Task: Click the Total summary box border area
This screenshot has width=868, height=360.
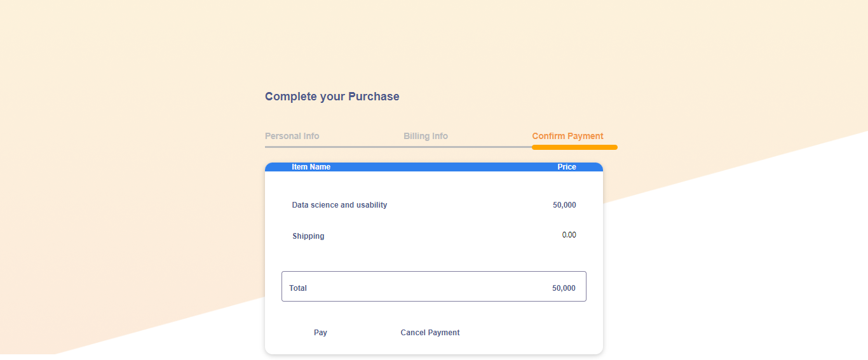Action: (x=434, y=286)
